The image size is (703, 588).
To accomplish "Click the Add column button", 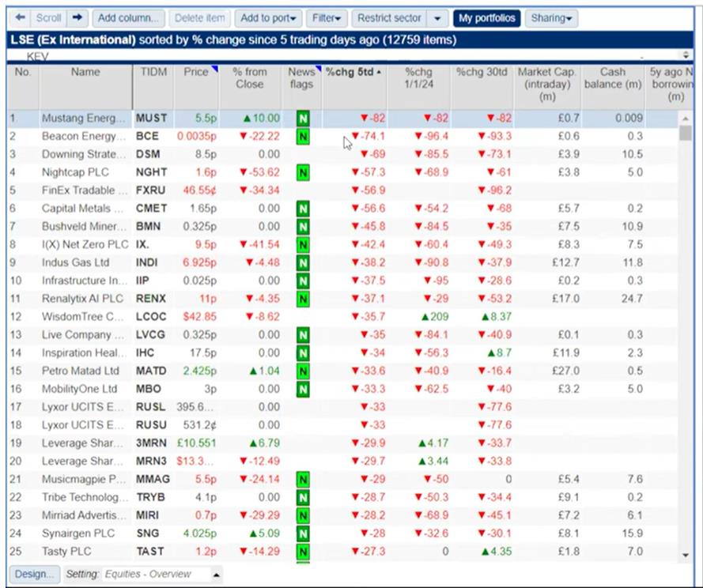I will (x=128, y=18).
